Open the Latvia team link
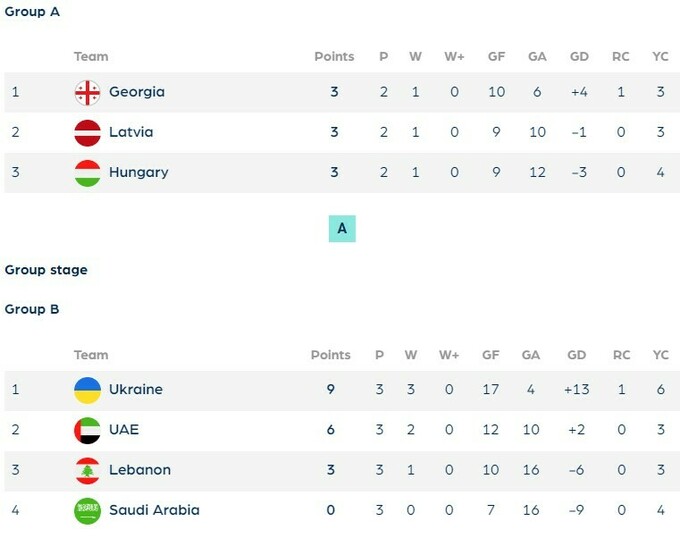680x538 pixels. click(131, 132)
